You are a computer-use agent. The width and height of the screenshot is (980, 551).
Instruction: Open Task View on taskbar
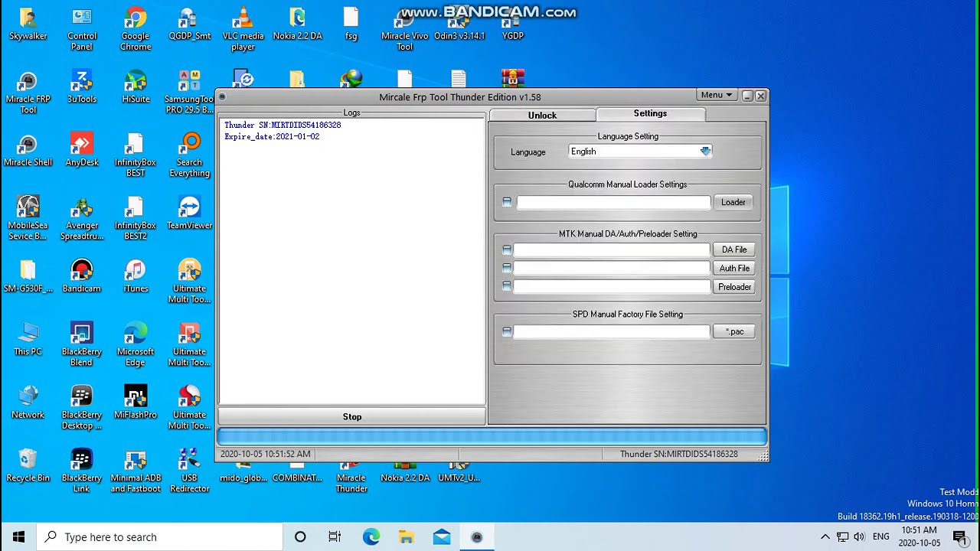335,536
